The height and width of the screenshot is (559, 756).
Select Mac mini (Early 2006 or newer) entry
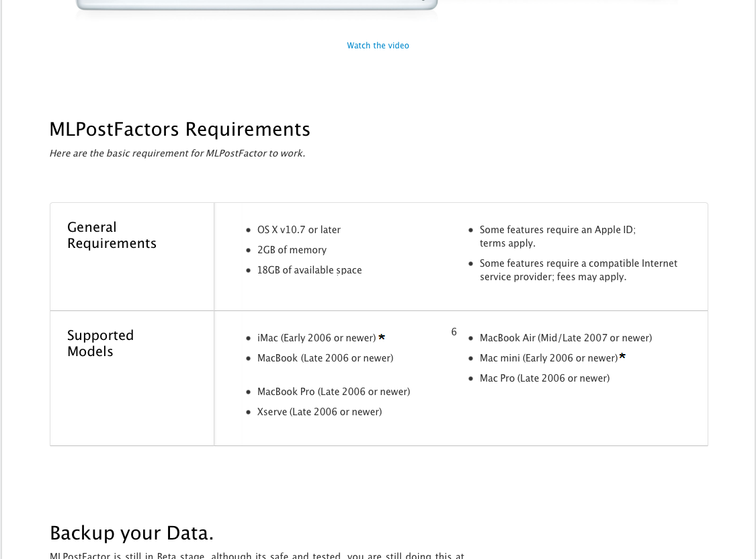coord(548,358)
